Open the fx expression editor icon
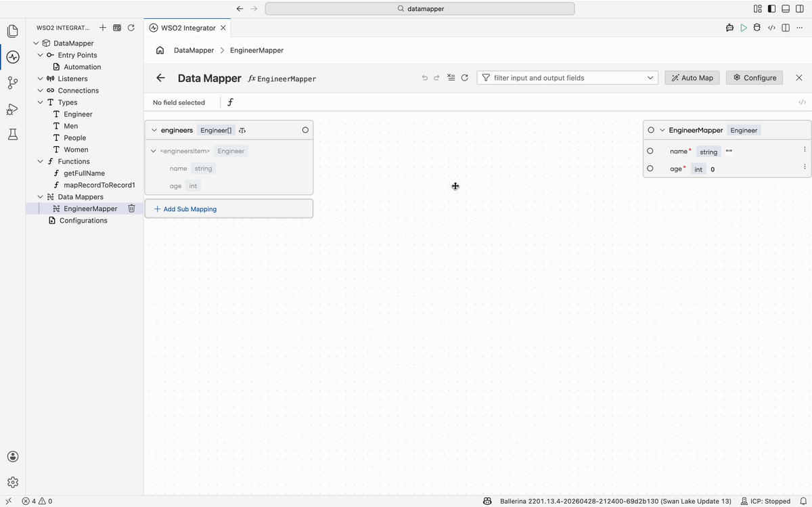The height and width of the screenshot is (507, 812). pyautogui.click(x=230, y=102)
